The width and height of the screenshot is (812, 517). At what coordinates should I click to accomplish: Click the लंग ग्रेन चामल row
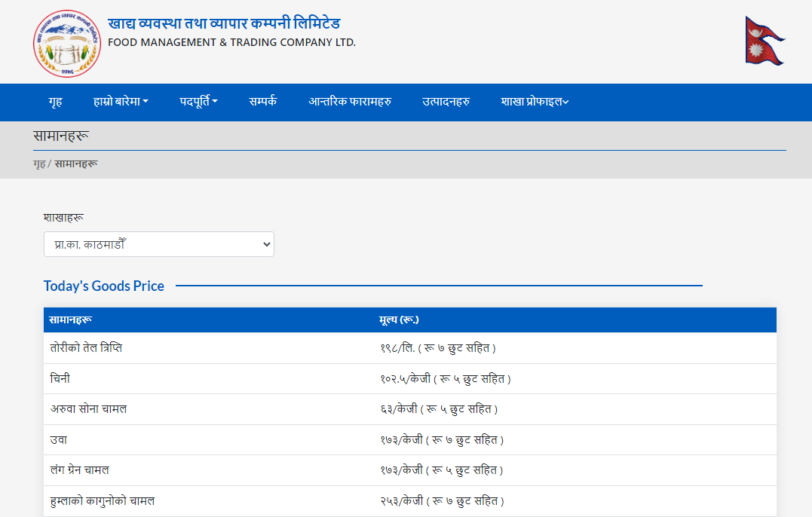[80, 470]
